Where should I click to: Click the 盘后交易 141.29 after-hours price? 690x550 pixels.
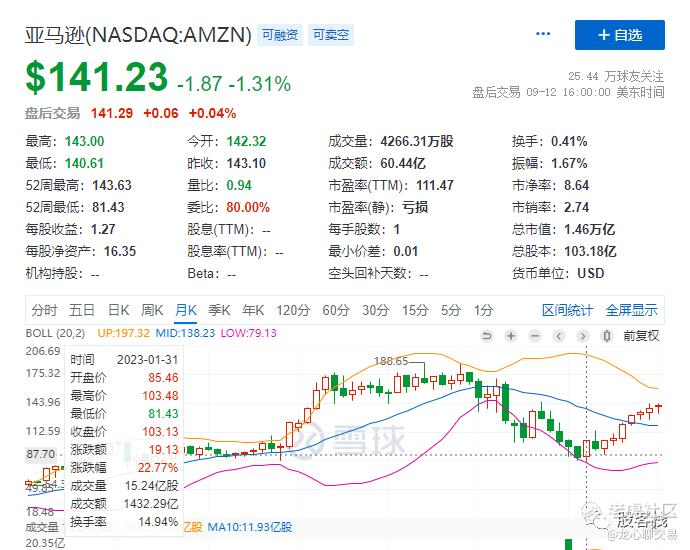tap(112, 113)
